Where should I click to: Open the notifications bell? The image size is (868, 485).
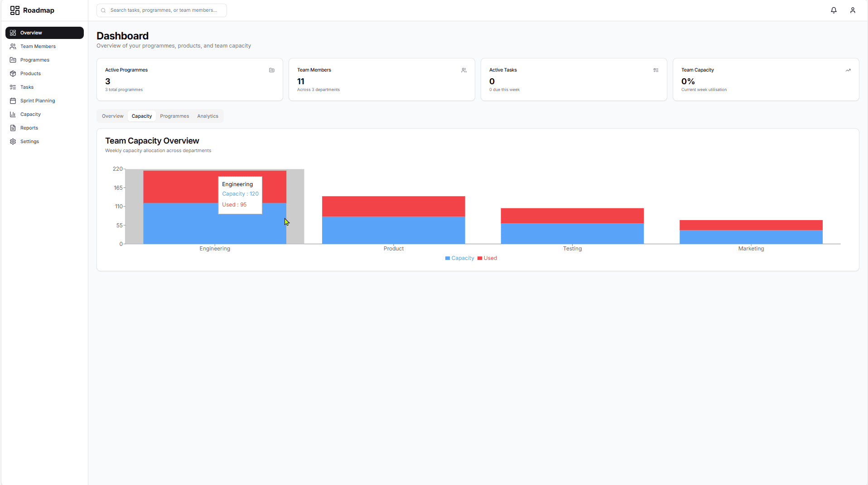(x=834, y=10)
